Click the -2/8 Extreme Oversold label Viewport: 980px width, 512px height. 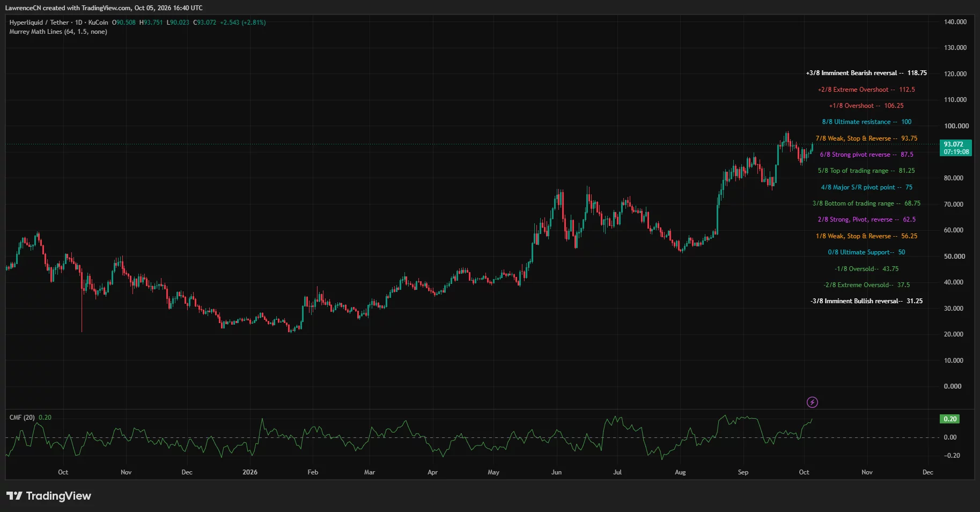[x=866, y=285]
